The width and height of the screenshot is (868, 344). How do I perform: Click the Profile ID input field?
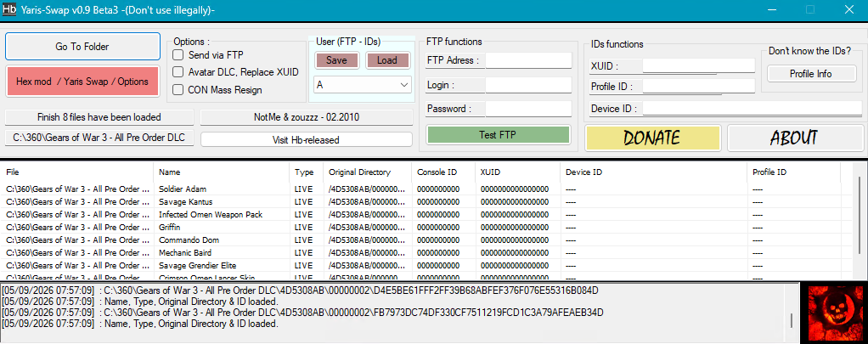(x=699, y=87)
